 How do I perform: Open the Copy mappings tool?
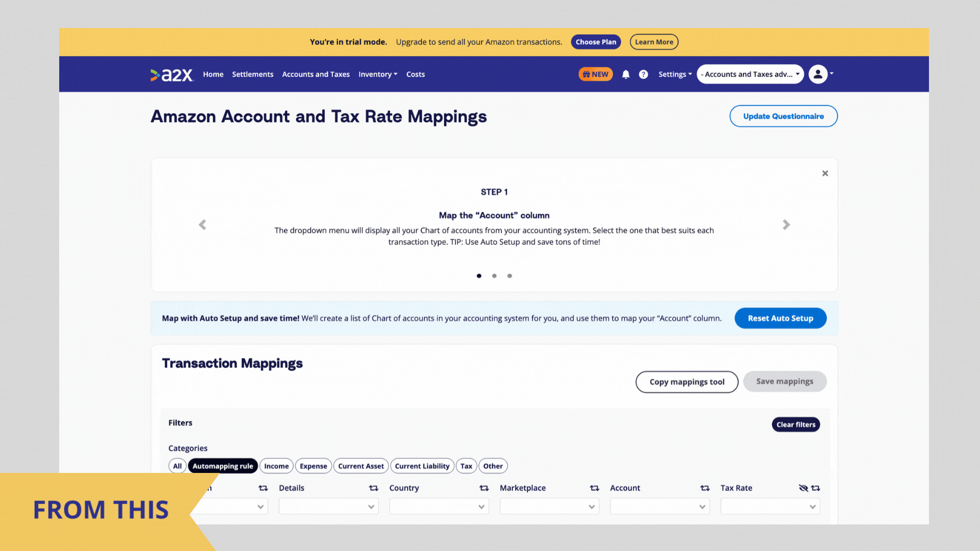687,382
